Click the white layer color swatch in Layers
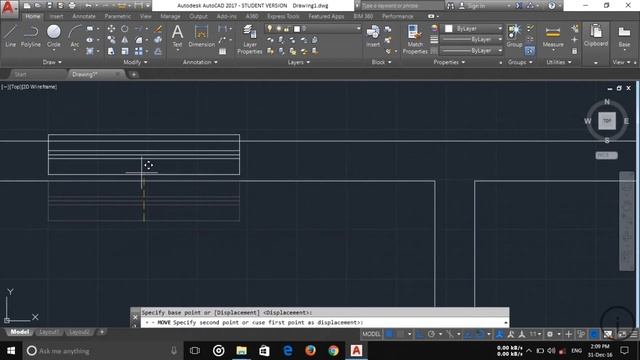The height and width of the screenshot is (360, 640). 297,29
